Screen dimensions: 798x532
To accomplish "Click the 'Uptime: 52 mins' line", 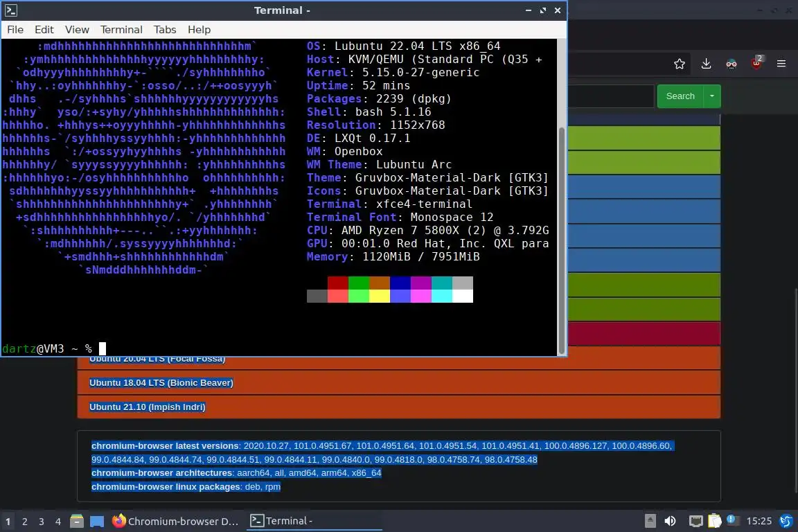I will coord(358,85).
